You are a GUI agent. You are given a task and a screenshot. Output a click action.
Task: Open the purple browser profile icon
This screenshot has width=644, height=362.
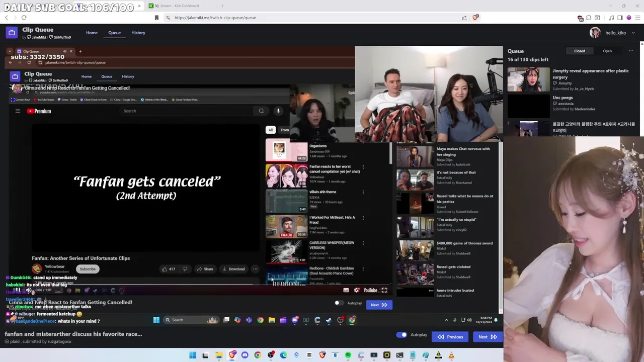(629, 18)
